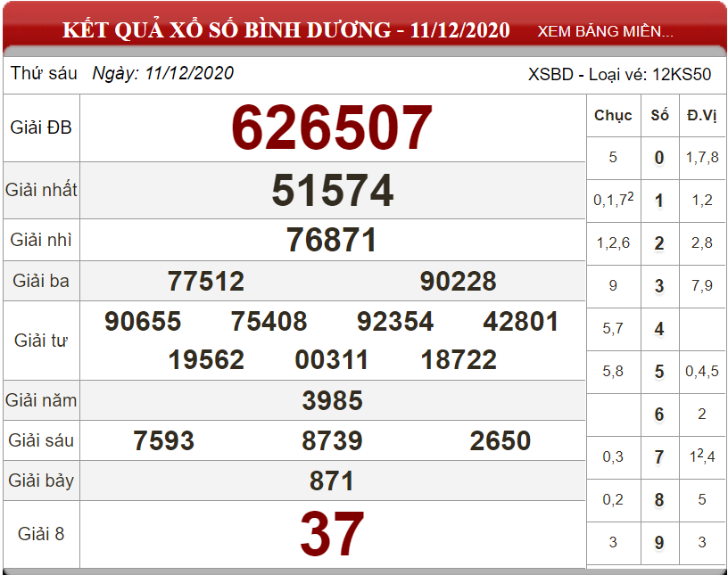Viewport: 728px width, 575px height.
Task: Click digit 1 in the Số column
Action: 659,201
